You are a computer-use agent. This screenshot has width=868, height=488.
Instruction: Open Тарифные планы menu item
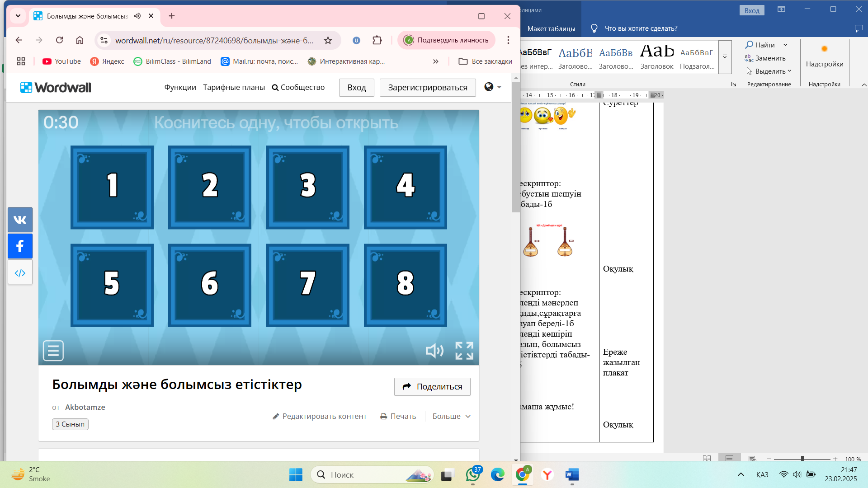pos(234,87)
